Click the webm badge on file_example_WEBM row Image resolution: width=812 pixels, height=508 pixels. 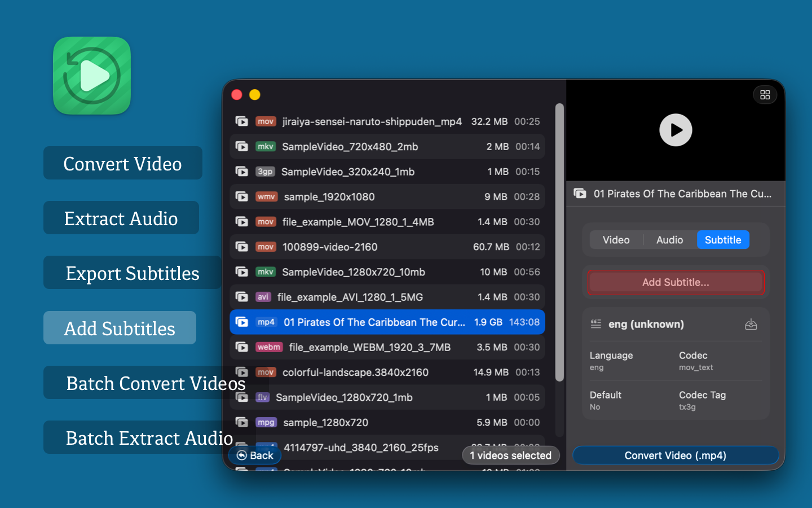(x=268, y=347)
